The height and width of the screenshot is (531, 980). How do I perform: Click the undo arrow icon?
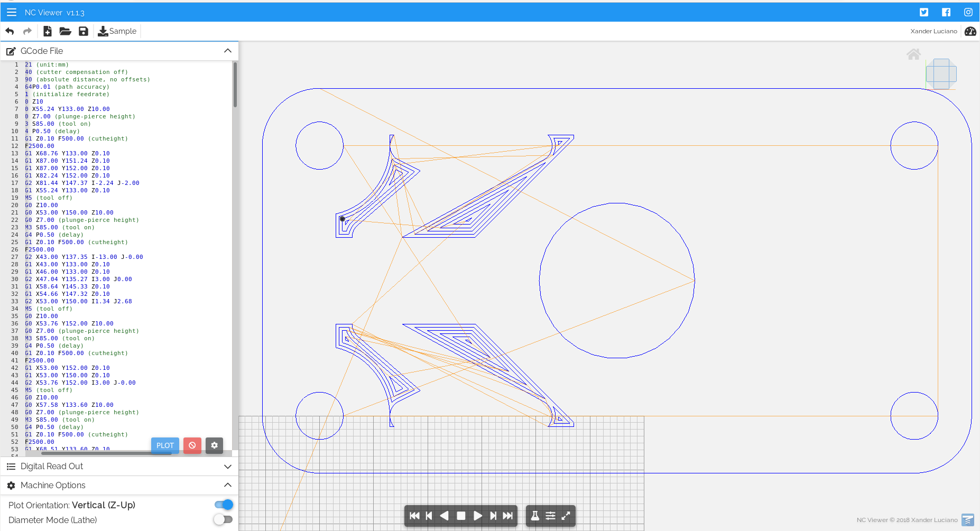[x=10, y=31]
